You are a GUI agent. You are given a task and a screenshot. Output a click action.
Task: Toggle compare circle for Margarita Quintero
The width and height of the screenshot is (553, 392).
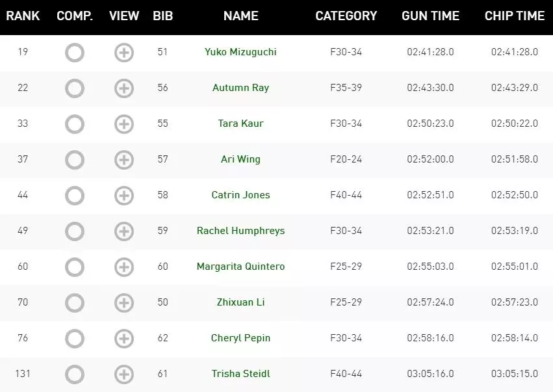(75, 267)
